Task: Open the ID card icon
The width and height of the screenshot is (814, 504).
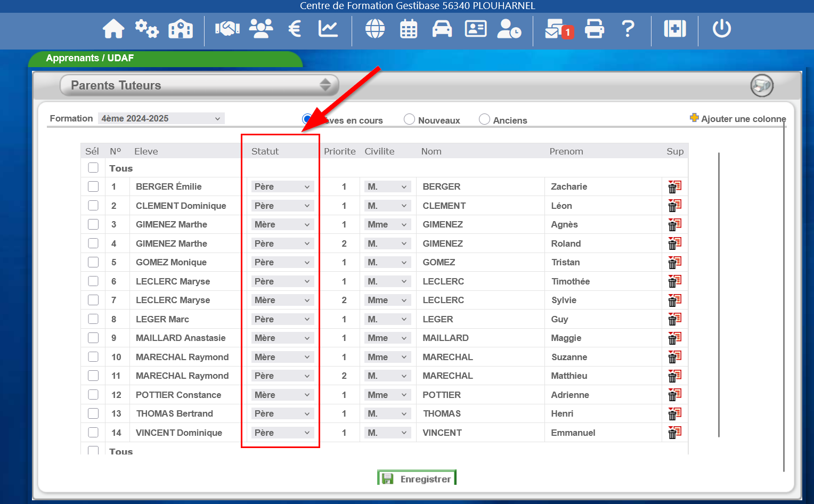Action: [x=476, y=29]
